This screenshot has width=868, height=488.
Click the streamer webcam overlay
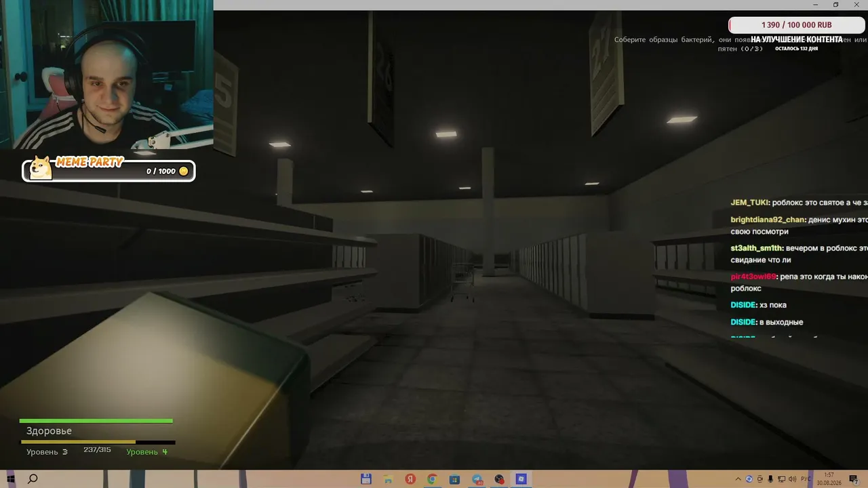point(106,74)
